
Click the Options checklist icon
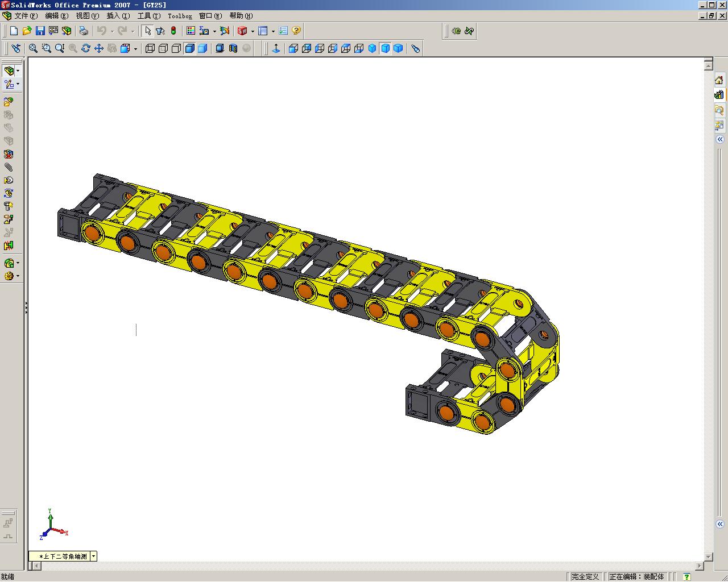(x=283, y=31)
